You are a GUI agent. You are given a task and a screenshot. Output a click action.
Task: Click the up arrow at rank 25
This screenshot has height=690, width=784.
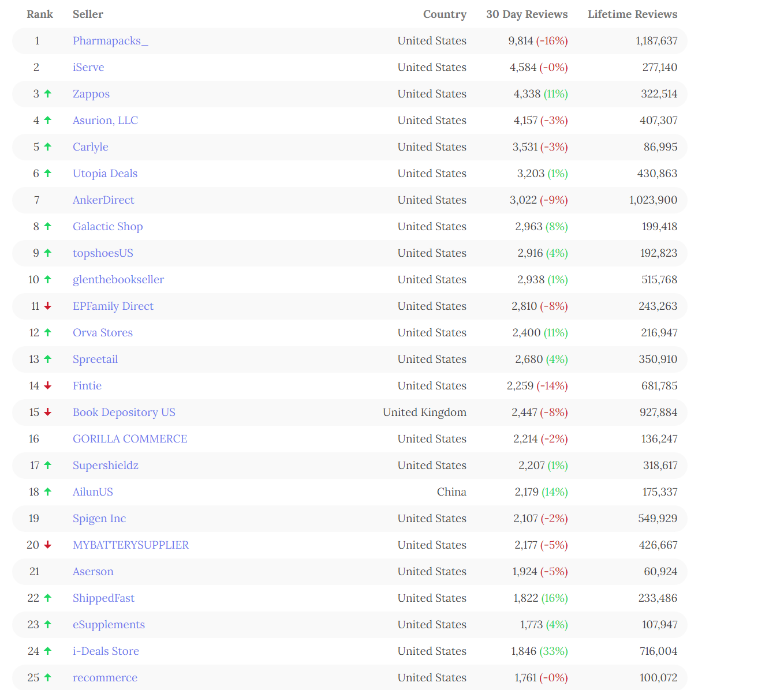click(48, 677)
